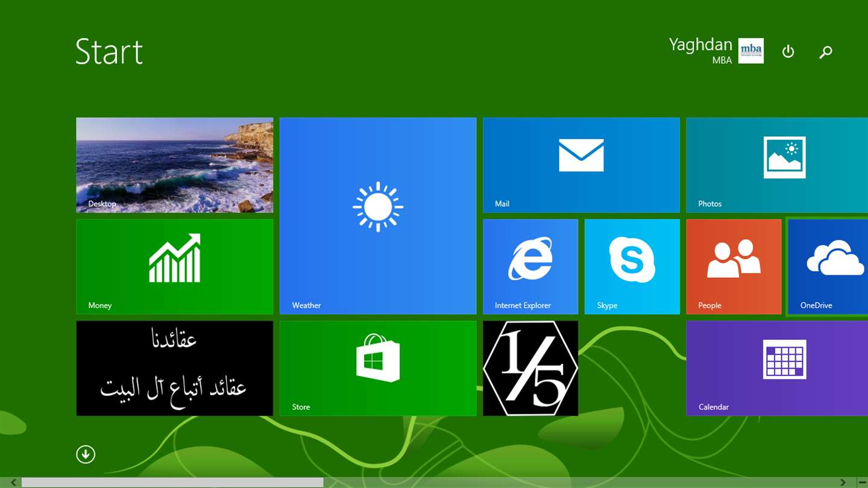The image size is (868, 488).
Task: Open the Store tile
Action: pyautogui.click(x=378, y=368)
